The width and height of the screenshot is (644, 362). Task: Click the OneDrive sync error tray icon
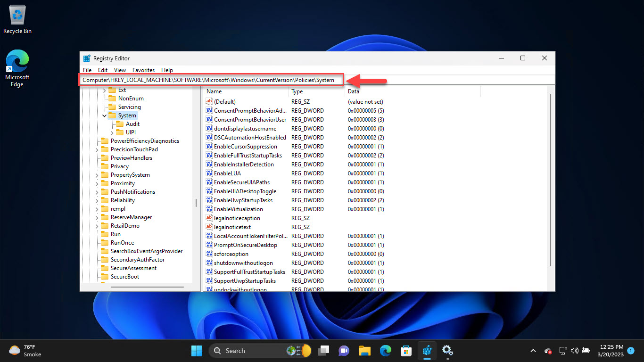[x=548, y=351]
